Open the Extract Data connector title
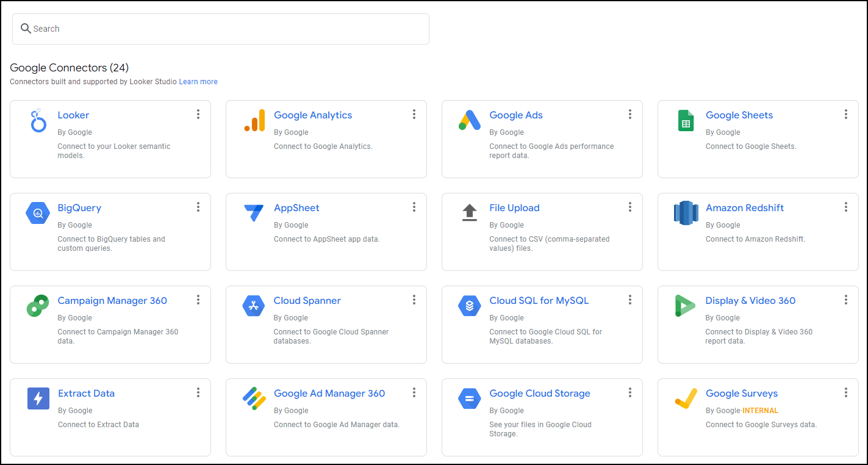868x465 pixels. tap(86, 394)
